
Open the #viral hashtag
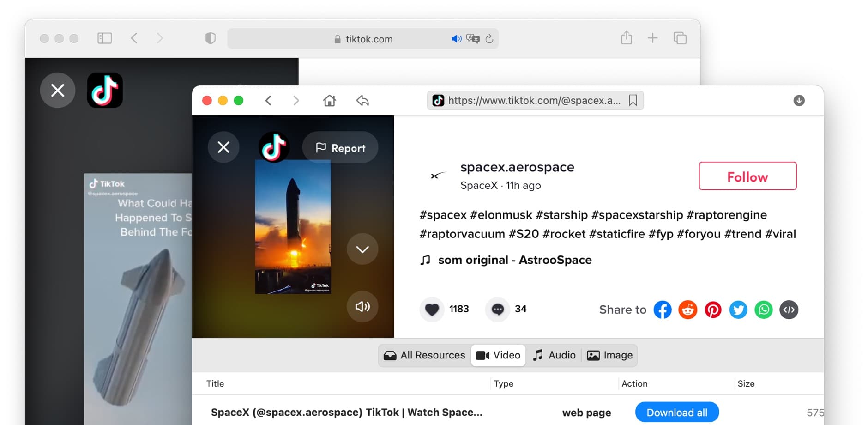pos(780,234)
